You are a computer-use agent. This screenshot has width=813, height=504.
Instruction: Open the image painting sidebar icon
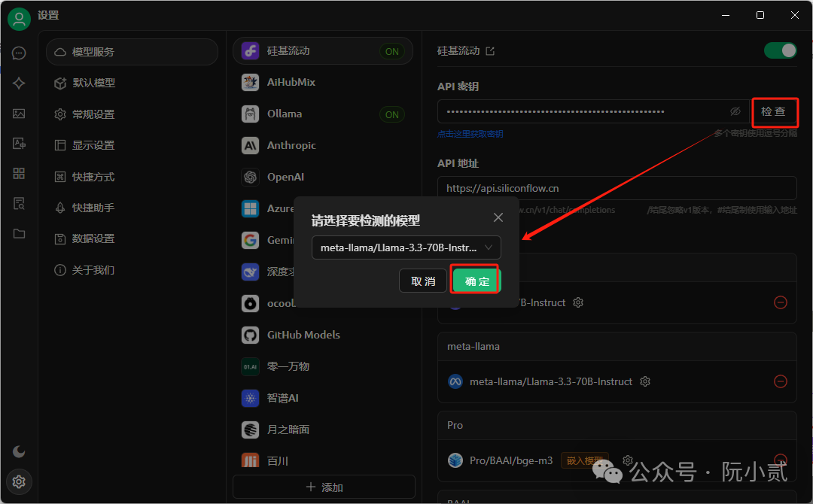19,114
